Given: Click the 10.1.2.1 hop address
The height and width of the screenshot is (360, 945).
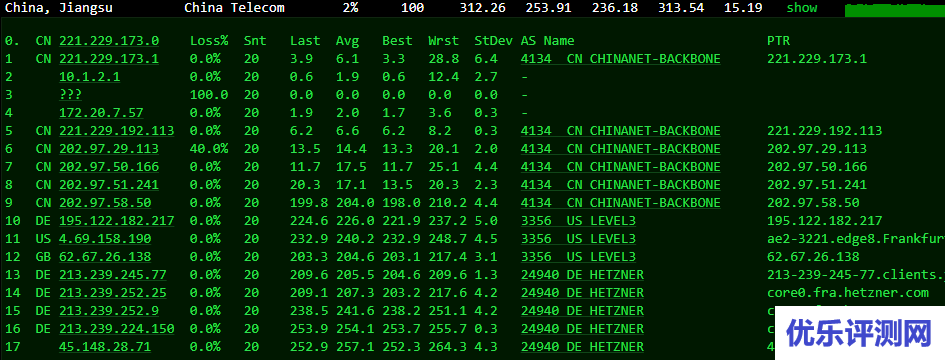Looking at the screenshot, I should click(90, 77).
